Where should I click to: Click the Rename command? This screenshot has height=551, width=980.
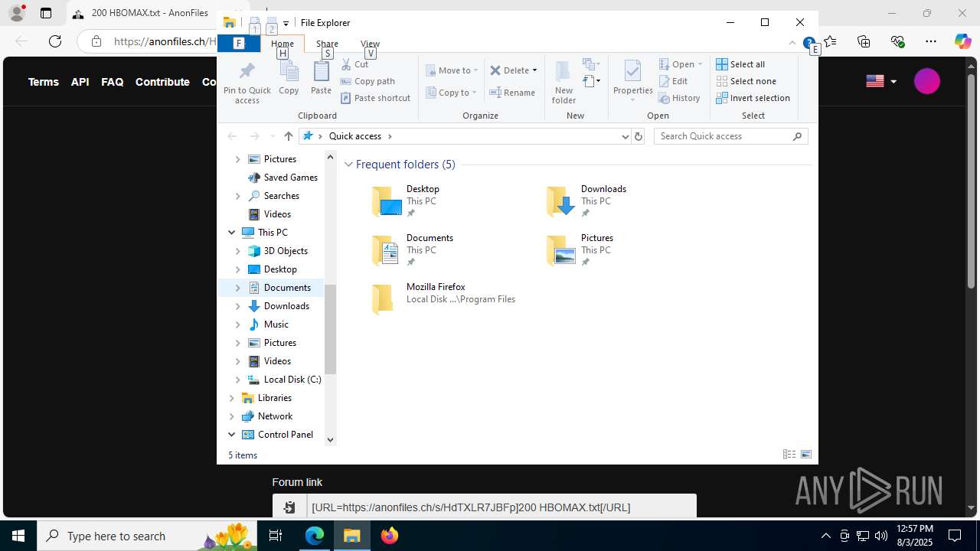tap(513, 93)
